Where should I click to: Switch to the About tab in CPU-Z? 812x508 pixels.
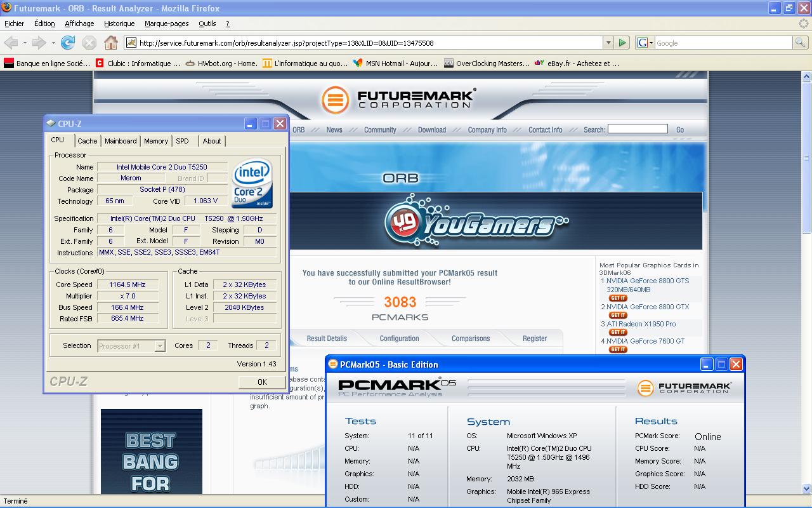(x=212, y=141)
